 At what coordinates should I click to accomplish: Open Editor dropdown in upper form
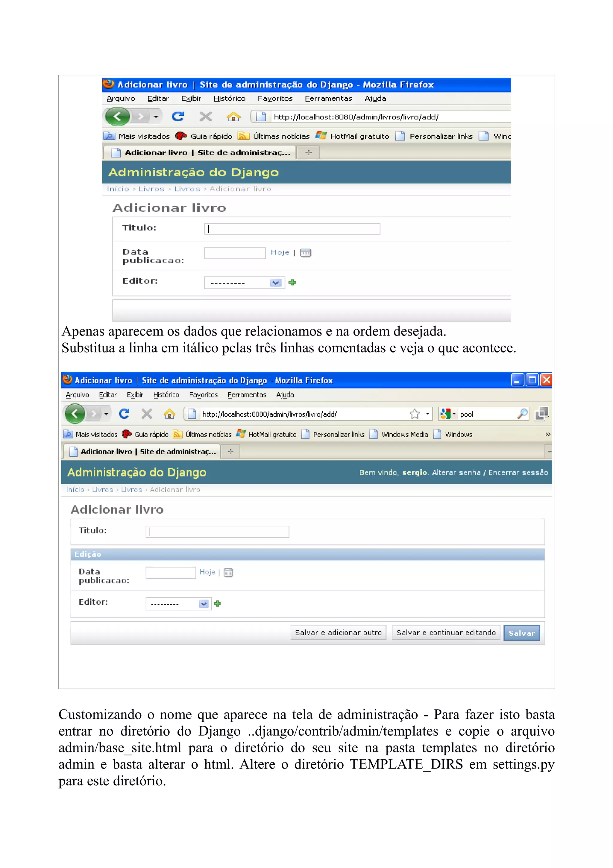[x=244, y=282]
